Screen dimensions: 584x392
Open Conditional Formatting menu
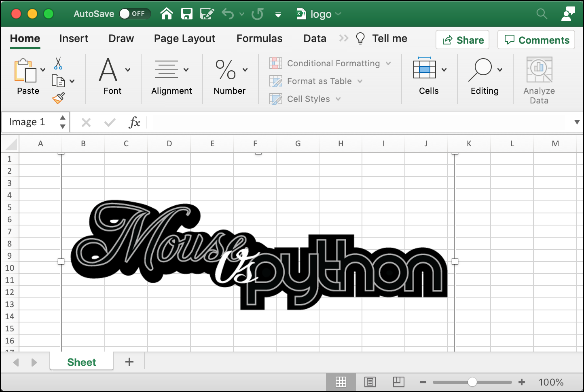(x=330, y=63)
